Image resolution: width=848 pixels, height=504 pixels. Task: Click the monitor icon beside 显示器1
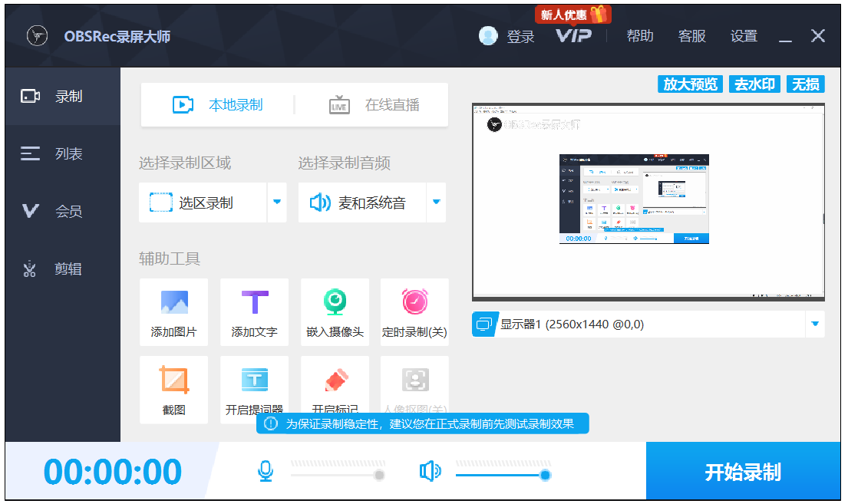[x=484, y=324]
